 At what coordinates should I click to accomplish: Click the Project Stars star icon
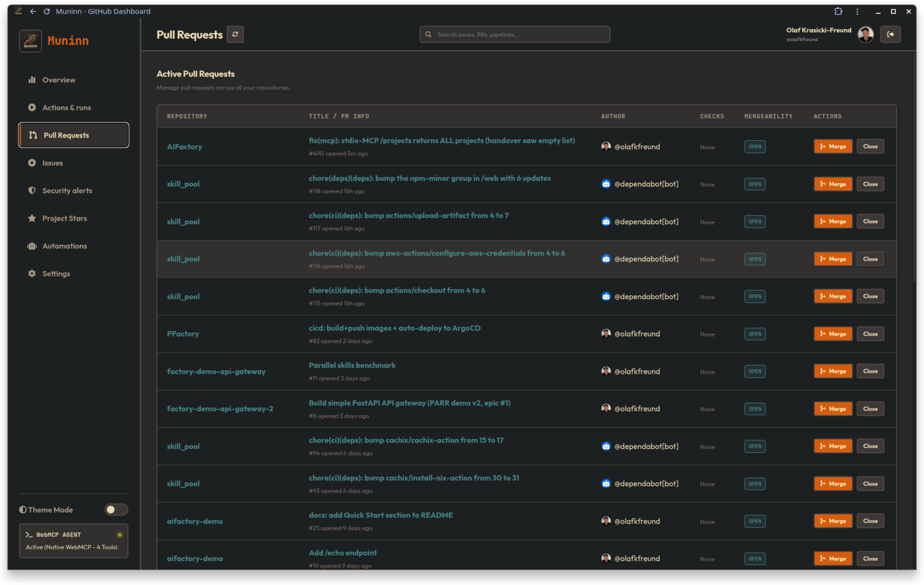[x=32, y=218]
